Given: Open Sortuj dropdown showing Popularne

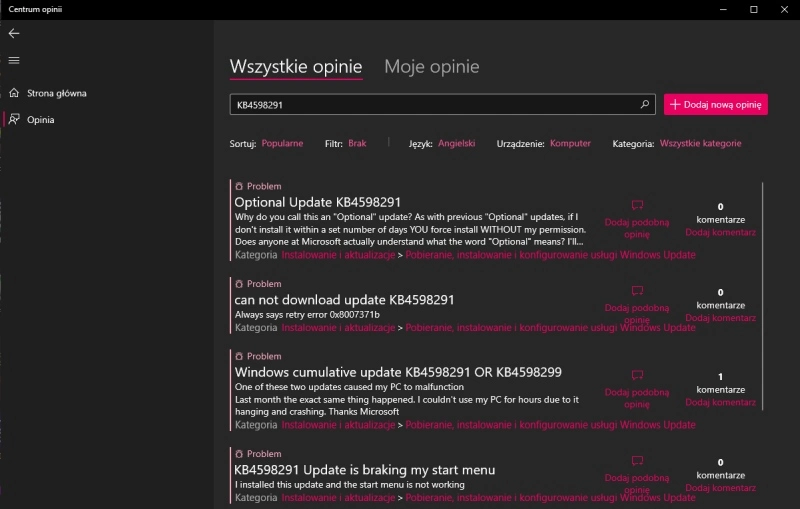Looking at the screenshot, I should [282, 143].
